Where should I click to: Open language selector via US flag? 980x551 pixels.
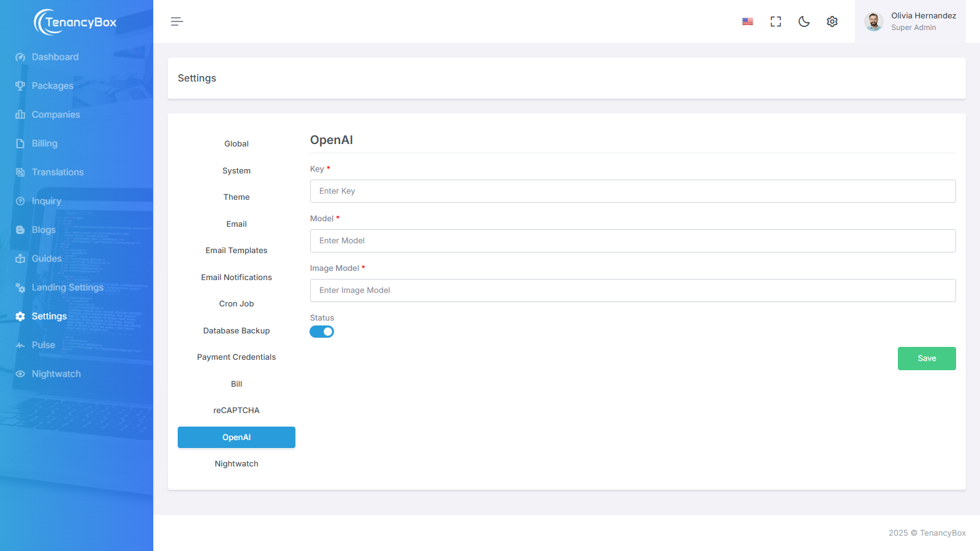(748, 21)
